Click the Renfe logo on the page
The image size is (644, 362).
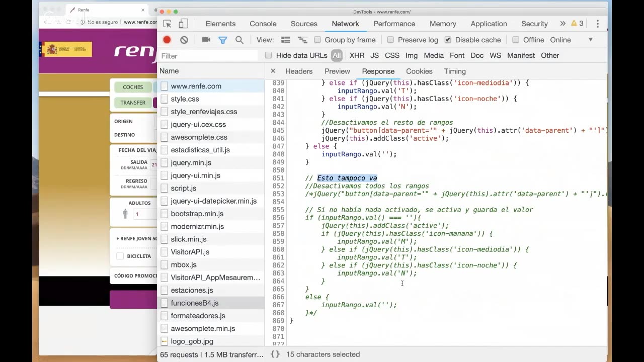coord(135,51)
